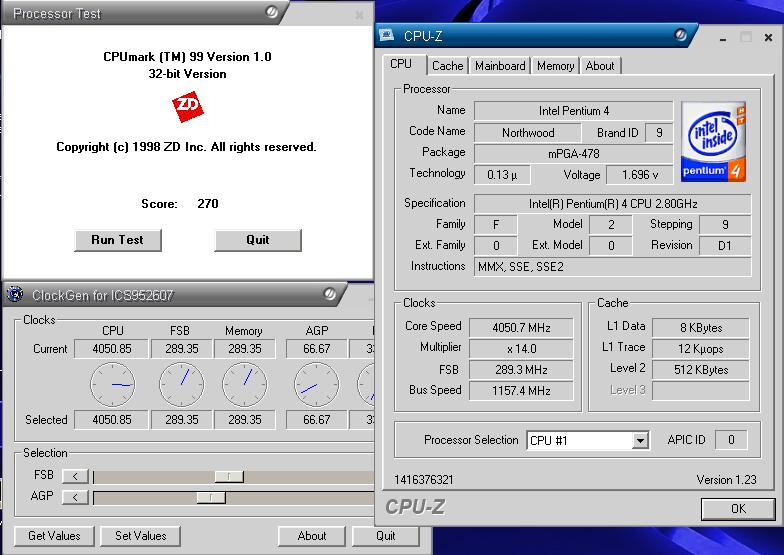Click the APIC ID value 0

731,440
